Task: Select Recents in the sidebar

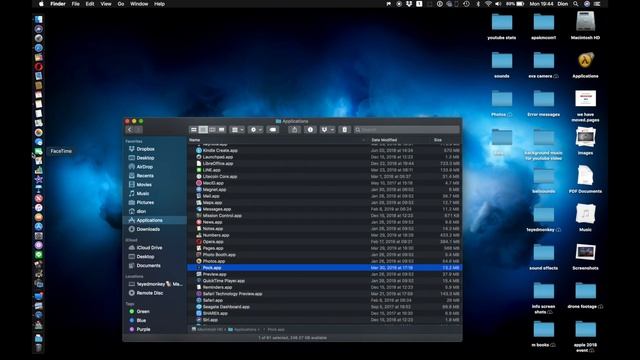Action: (145, 176)
